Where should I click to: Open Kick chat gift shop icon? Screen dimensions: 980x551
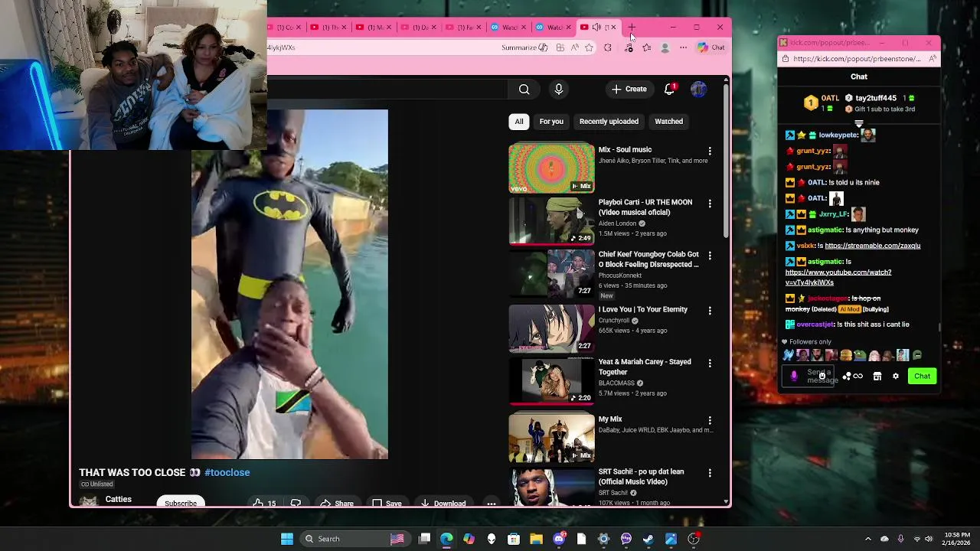877,377
